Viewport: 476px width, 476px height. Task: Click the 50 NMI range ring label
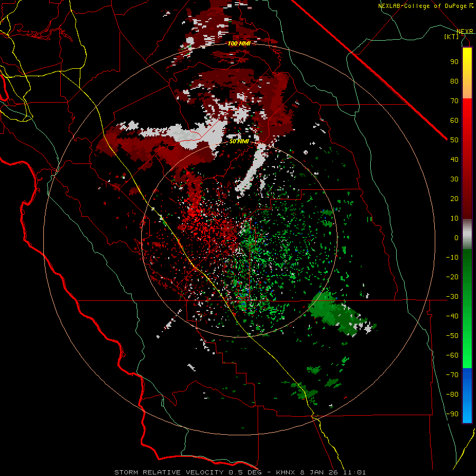[239, 141]
